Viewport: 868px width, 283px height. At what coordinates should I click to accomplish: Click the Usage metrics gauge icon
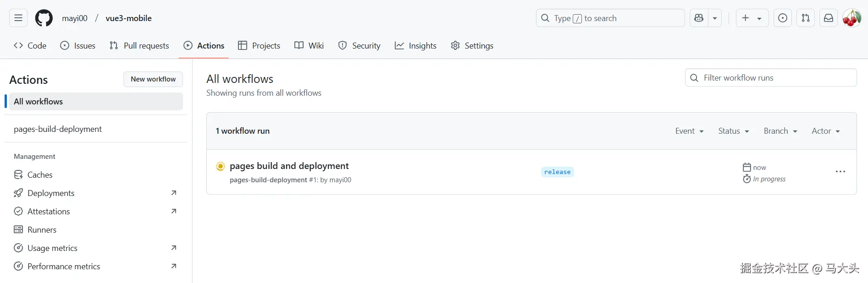coord(18,248)
